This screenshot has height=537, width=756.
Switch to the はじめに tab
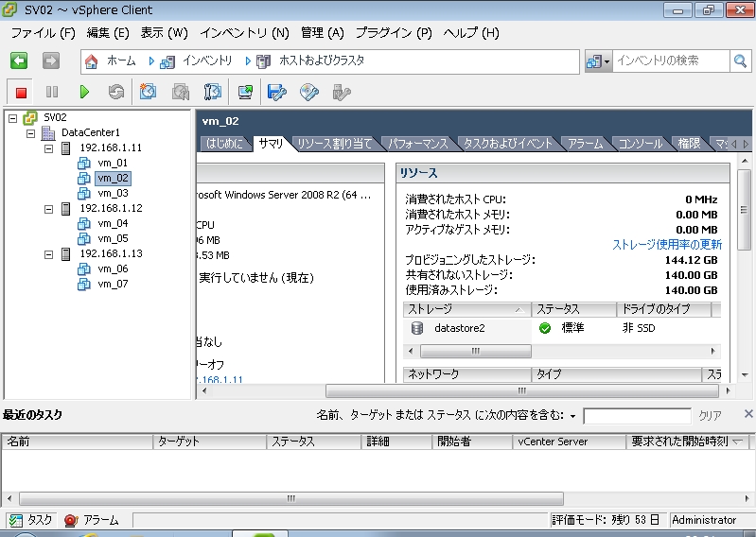pyautogui.click(x=224, y=144)
